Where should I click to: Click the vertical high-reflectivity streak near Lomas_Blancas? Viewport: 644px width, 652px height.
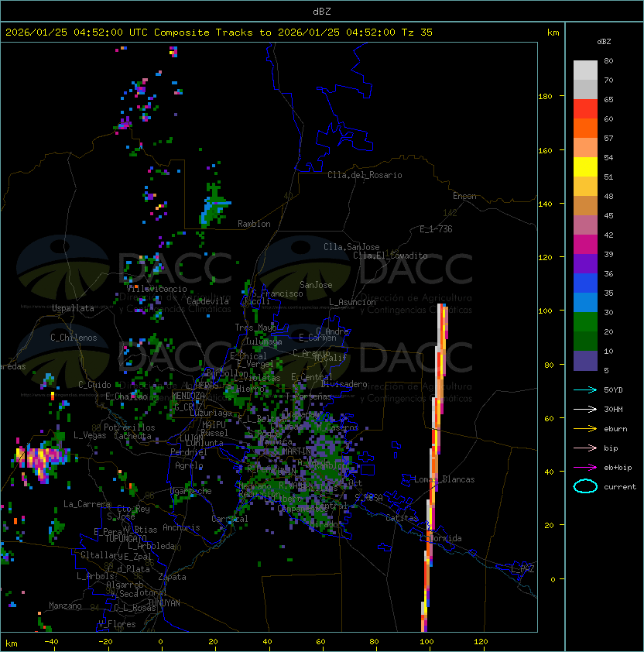(x=434, y=468)
